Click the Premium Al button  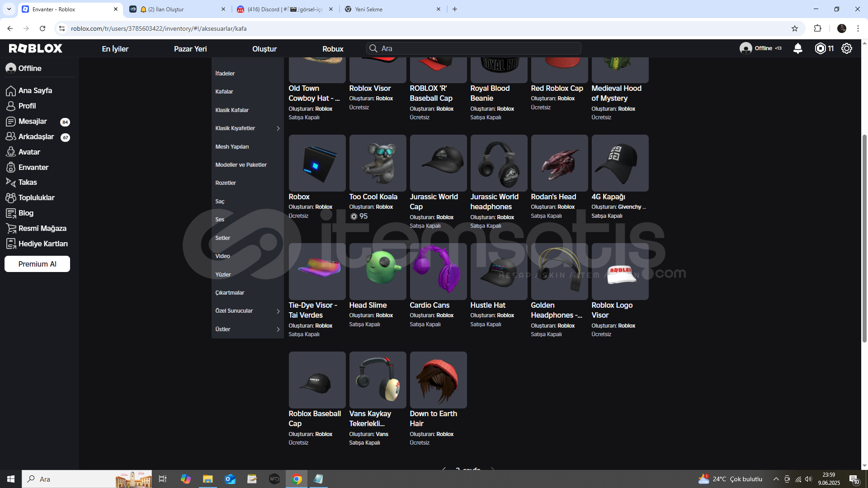37,264
